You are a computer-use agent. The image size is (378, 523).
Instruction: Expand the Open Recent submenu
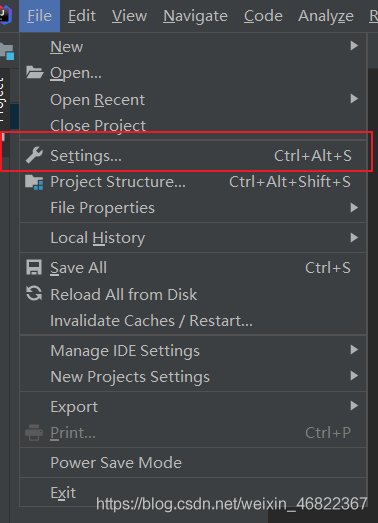point(193,99)
